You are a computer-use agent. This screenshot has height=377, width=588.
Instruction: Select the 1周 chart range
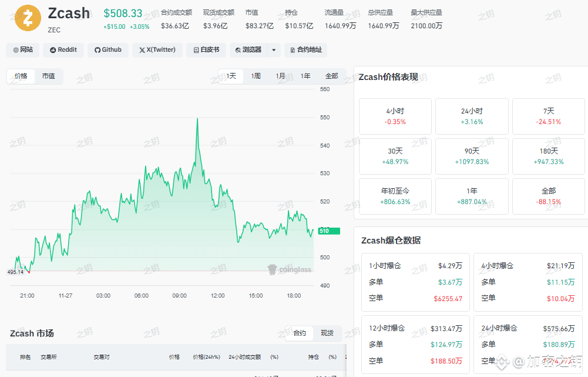[256, 76]
